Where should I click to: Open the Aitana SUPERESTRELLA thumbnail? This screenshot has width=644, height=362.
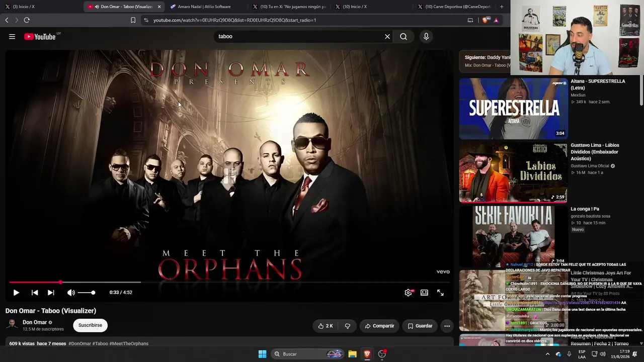[x=513, y=108]
